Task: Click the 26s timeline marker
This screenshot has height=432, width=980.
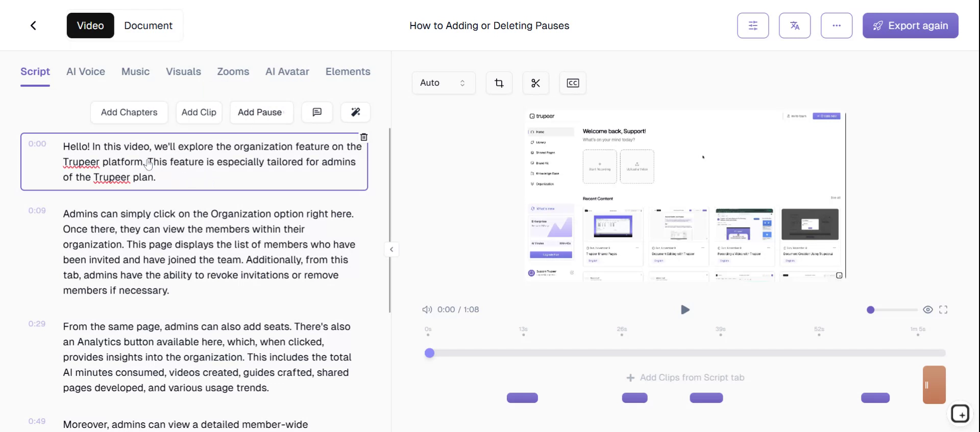Action: (622, 331)
